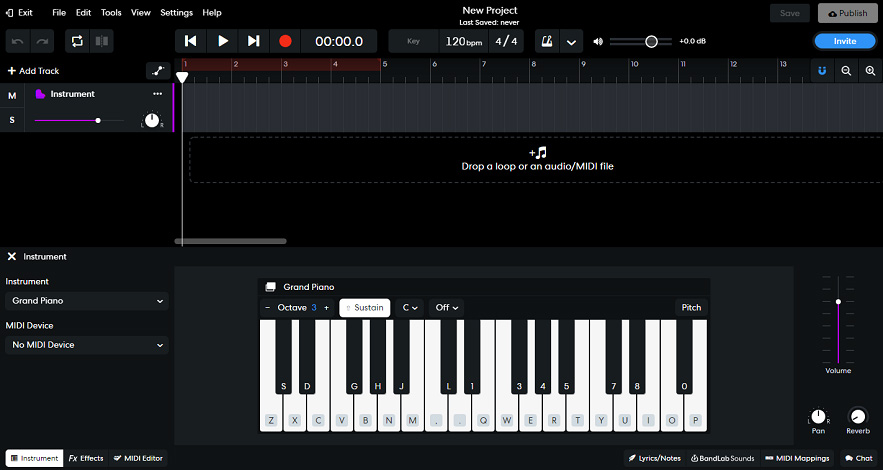Viewport: 883px width, 470px height.
Task: Click the Reverb knob
Action: pyautogui.click(x=858, y=417)
